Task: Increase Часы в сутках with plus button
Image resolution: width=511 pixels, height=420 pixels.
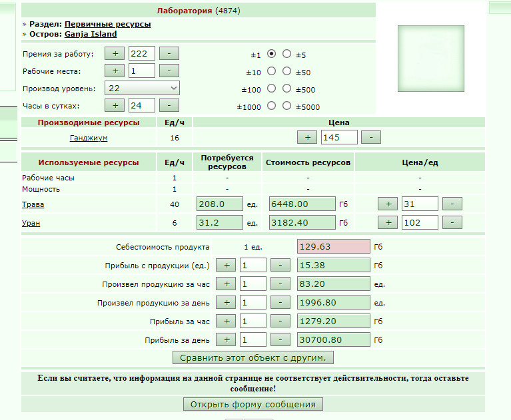Action: [x=115, y=105]
